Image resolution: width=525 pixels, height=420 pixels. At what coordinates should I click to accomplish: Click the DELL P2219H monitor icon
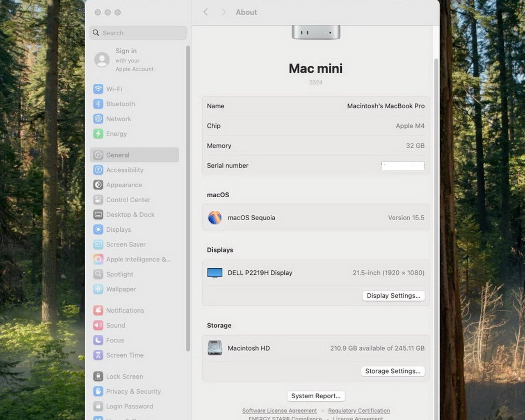pyautogui.click(x=215, y=273)
